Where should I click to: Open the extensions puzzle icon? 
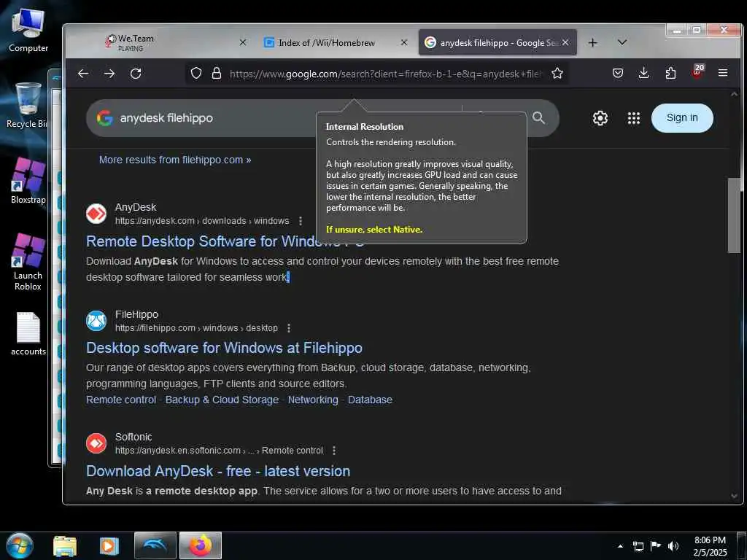point(670,73)
